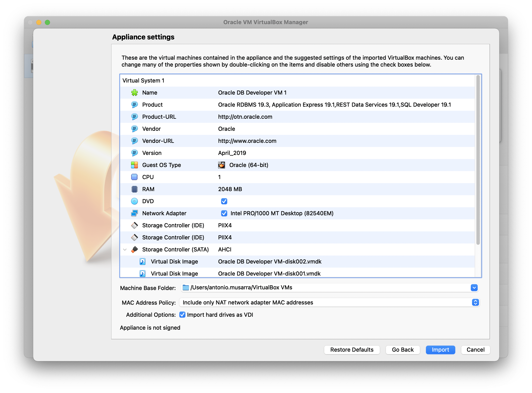Click the Storage Controller (SATA) icon
The height and width of the screenshot is (393, 532).
[135, 250]
